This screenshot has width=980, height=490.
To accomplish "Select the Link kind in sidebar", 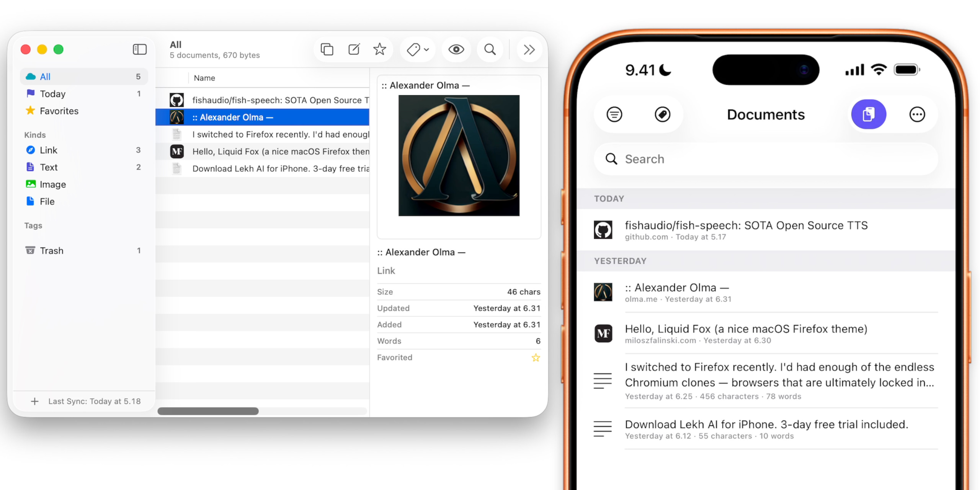I will (x=48, y=150).
